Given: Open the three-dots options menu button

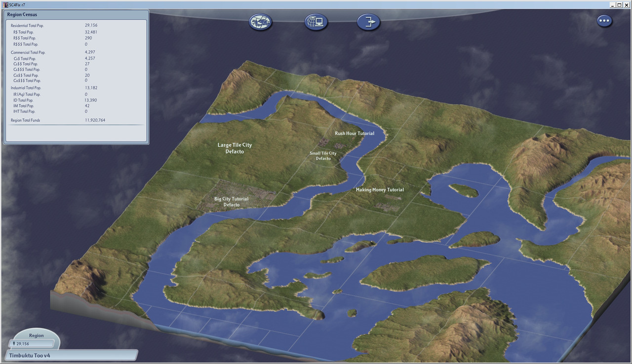Looking at the screenshot, I should coord(605,21).
